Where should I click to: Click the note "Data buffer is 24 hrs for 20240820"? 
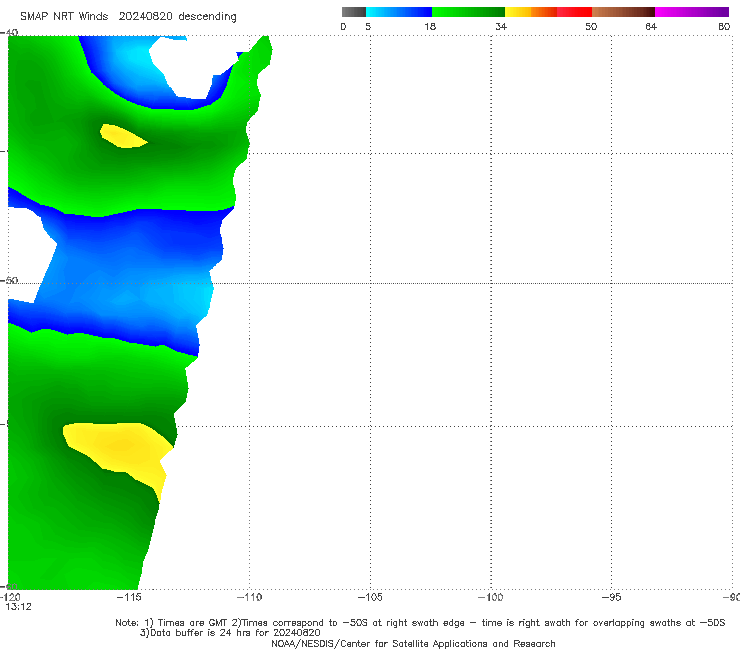tap(230, 633)
